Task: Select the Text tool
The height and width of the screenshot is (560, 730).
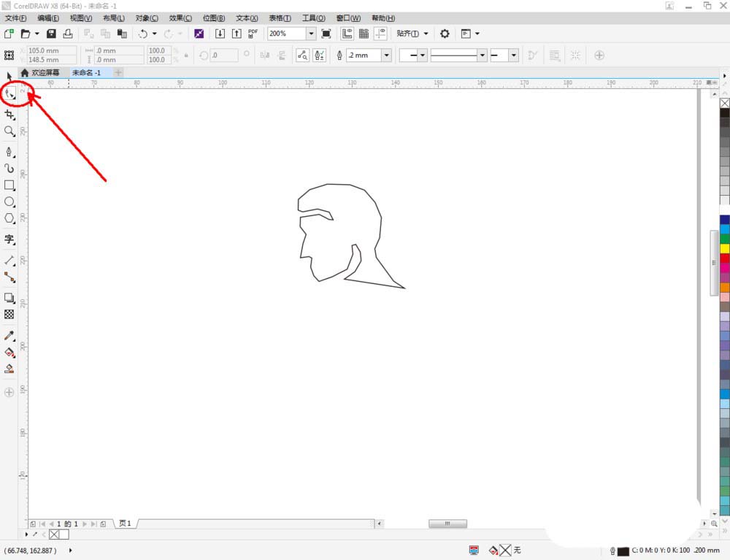Action: pos(9,239)
